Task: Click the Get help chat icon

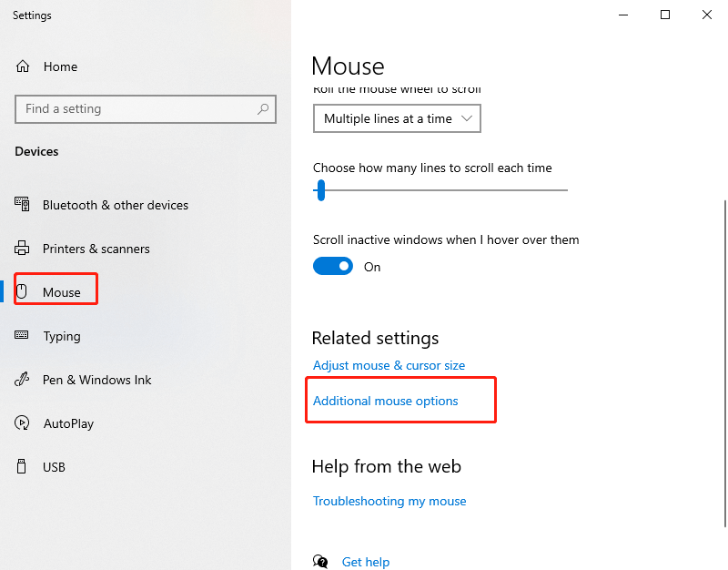Action: 320,562
